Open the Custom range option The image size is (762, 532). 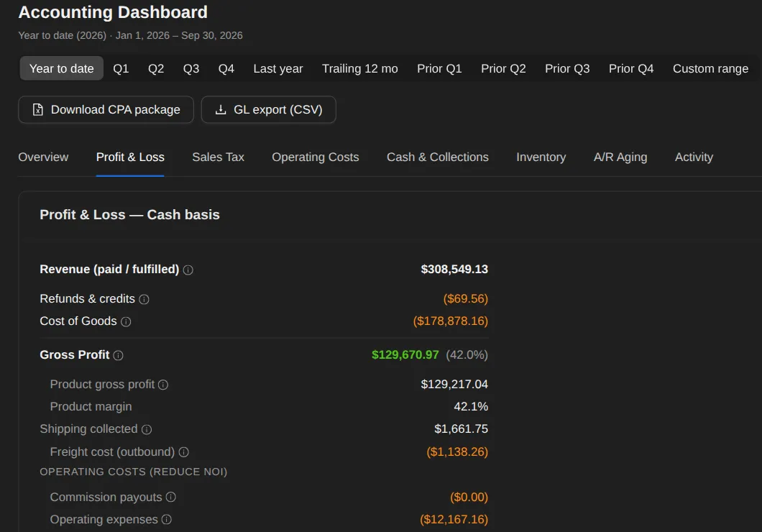710,68
